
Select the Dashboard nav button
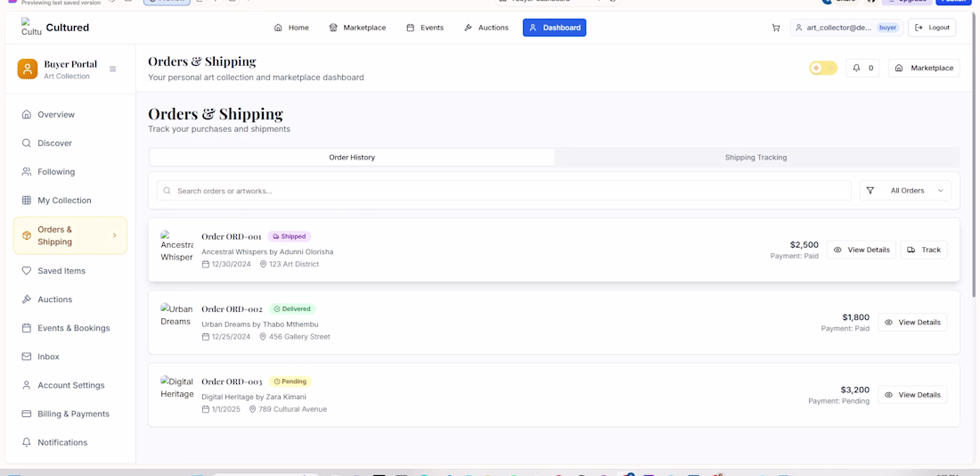[x=554, y=28]
